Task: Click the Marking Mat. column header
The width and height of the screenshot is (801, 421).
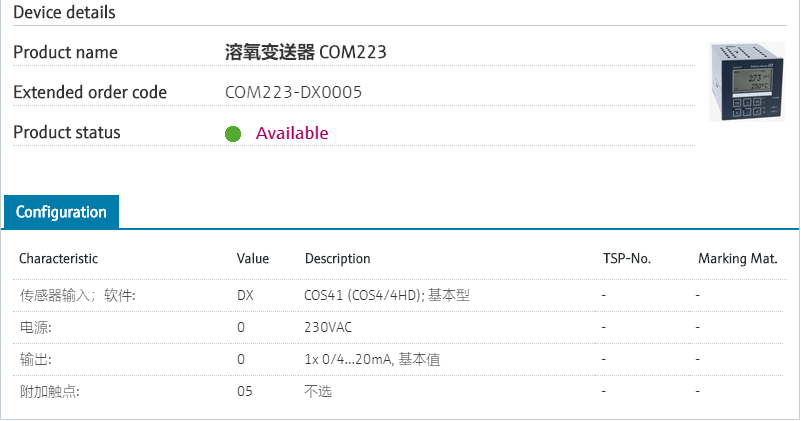Action: click(x=738, y=259)
